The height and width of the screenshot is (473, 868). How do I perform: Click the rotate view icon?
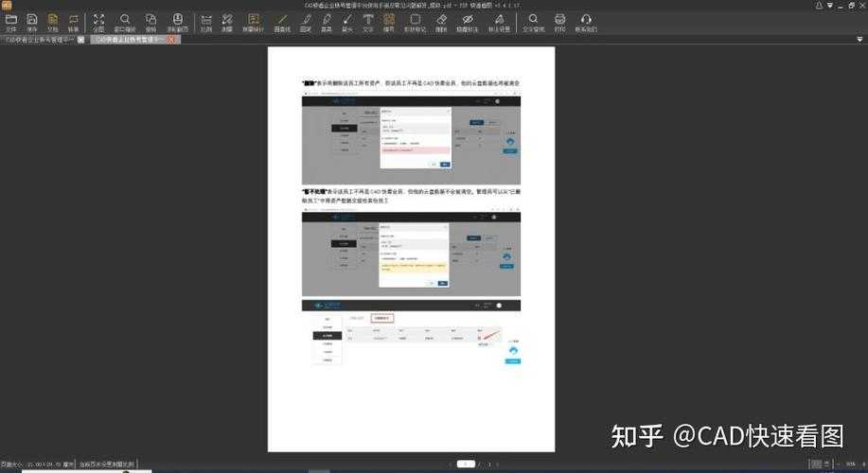tap(151, 22)
